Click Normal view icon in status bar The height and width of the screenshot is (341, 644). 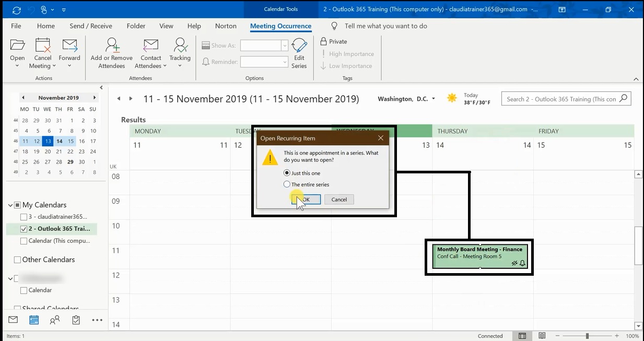click(x=522, y=336)
